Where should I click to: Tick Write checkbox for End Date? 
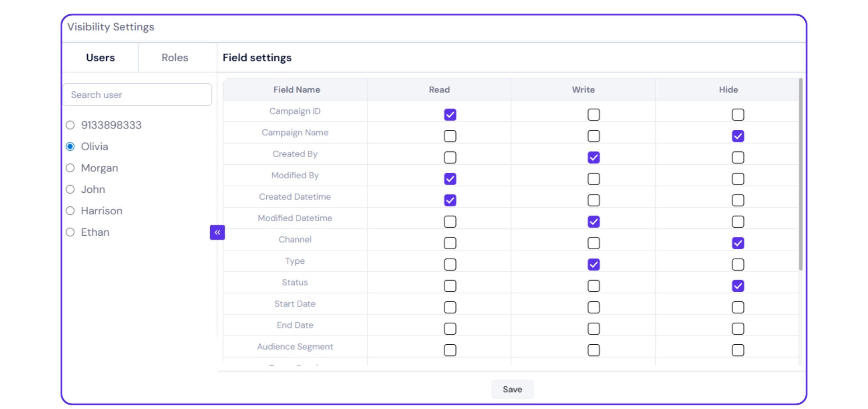point(594,329)
